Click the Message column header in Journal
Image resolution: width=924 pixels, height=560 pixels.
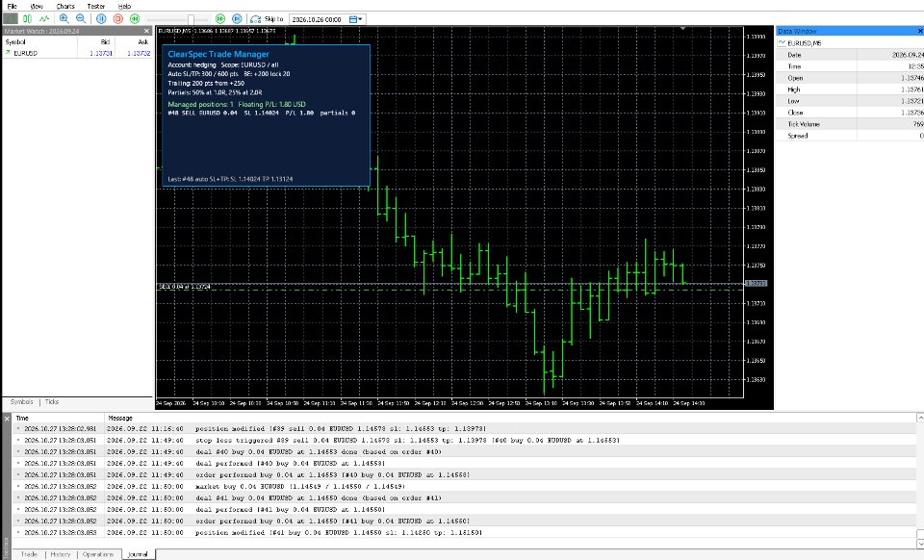coord(510,419)
